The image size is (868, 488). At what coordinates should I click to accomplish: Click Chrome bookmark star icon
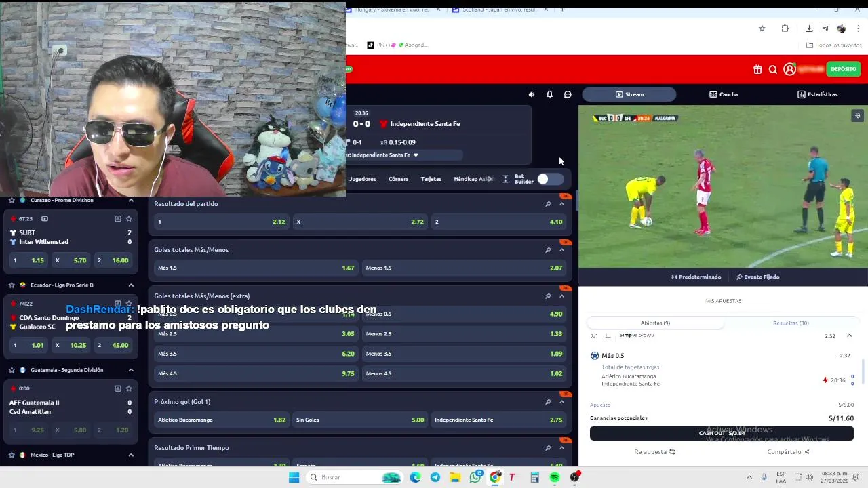tap(762, 28)
